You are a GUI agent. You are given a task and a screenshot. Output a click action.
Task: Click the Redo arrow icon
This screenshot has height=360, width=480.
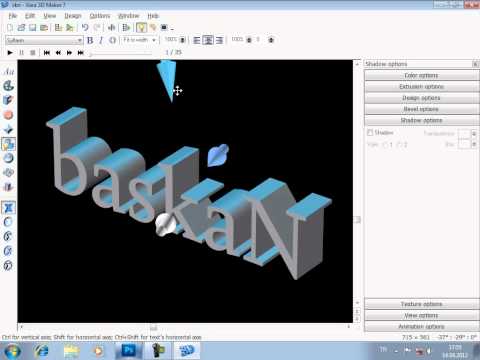(97, 28)
